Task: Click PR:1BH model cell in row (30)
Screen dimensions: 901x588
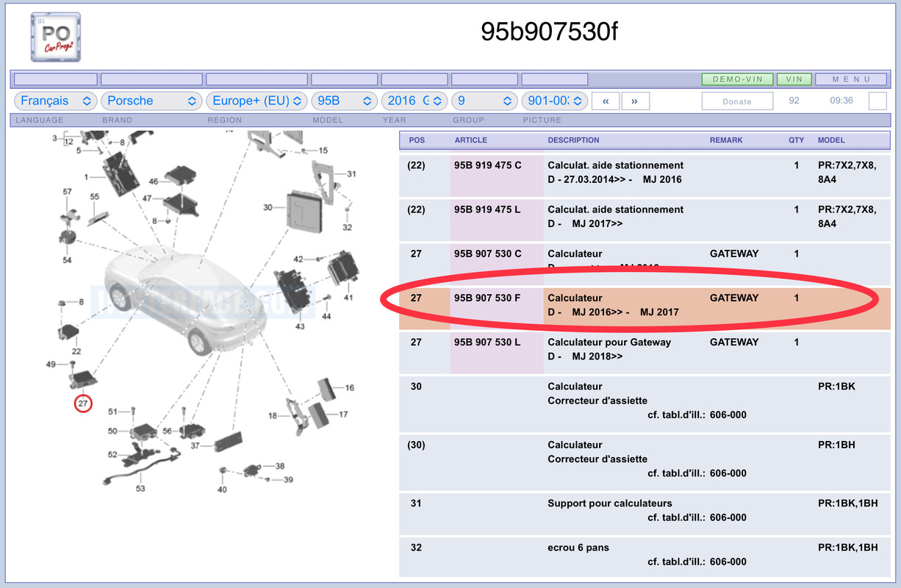Action: (x=836, y=445)
